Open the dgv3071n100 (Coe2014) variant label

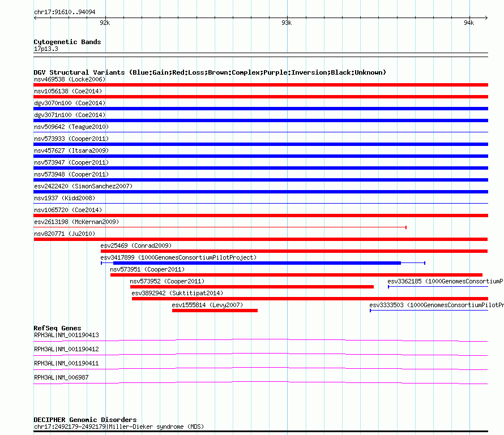[x=70, y=115]
